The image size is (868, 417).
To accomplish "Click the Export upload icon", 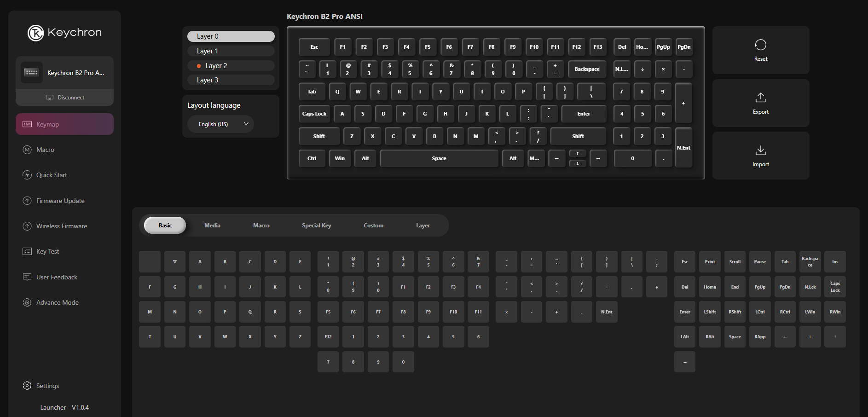I will 760,98.
